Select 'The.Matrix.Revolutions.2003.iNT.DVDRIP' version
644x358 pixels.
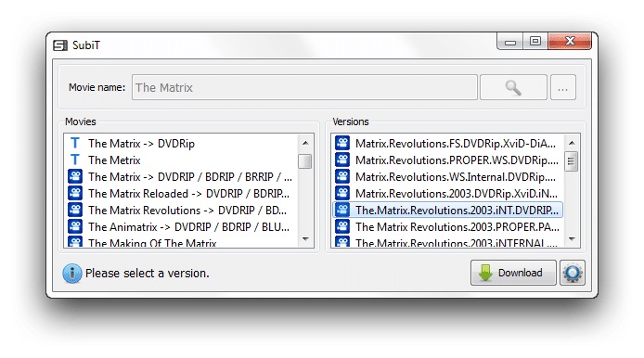[x=447, y=211]
